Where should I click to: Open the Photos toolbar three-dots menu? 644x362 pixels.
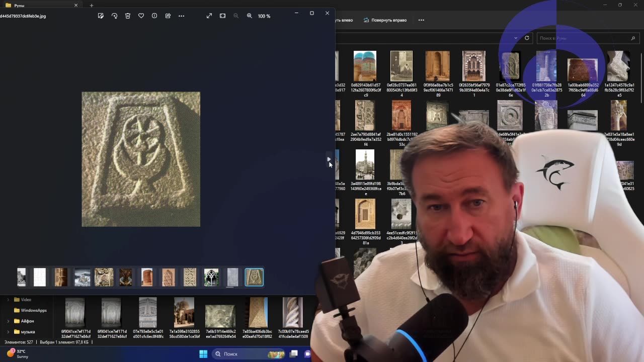[x=181, y=16]
